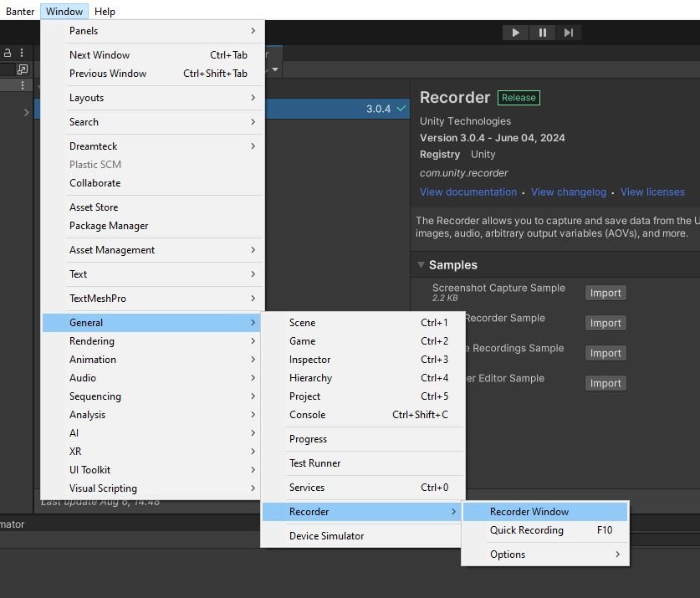Expand the Layouts submenu
Image resolution: width=700 pixels, height=598 pixels.
(153, 98)
